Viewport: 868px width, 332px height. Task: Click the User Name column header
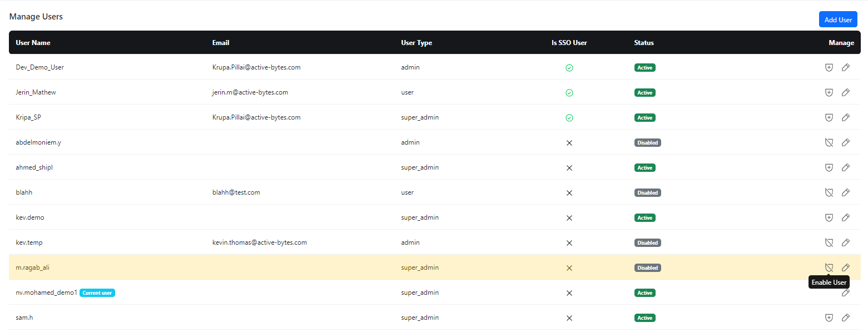pos(33,43)
